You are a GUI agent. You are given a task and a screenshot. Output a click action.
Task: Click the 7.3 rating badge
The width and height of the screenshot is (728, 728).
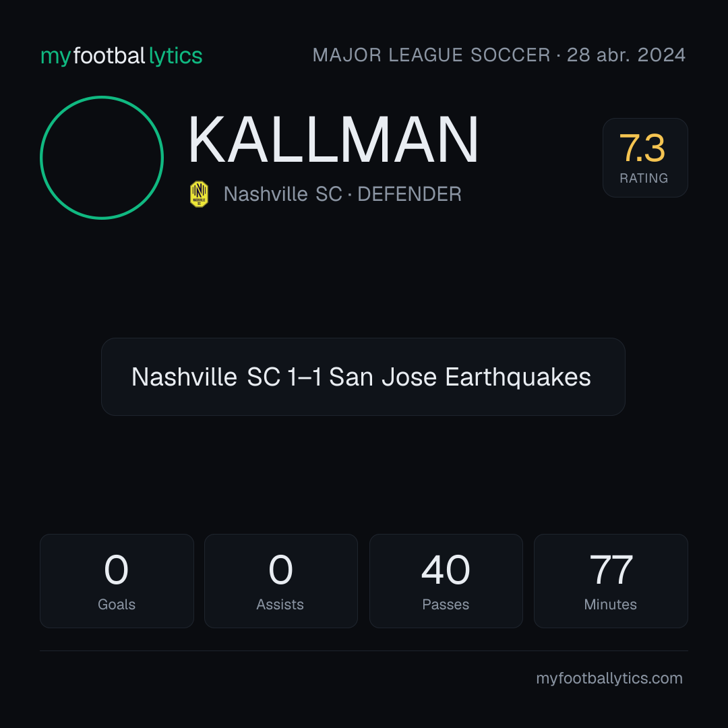pyautogui.click(x=645, y=157)
